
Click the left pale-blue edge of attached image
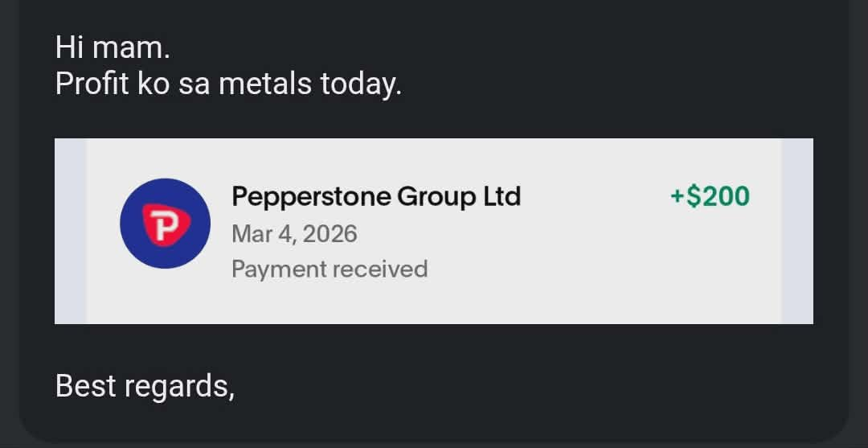pos(71,231)
